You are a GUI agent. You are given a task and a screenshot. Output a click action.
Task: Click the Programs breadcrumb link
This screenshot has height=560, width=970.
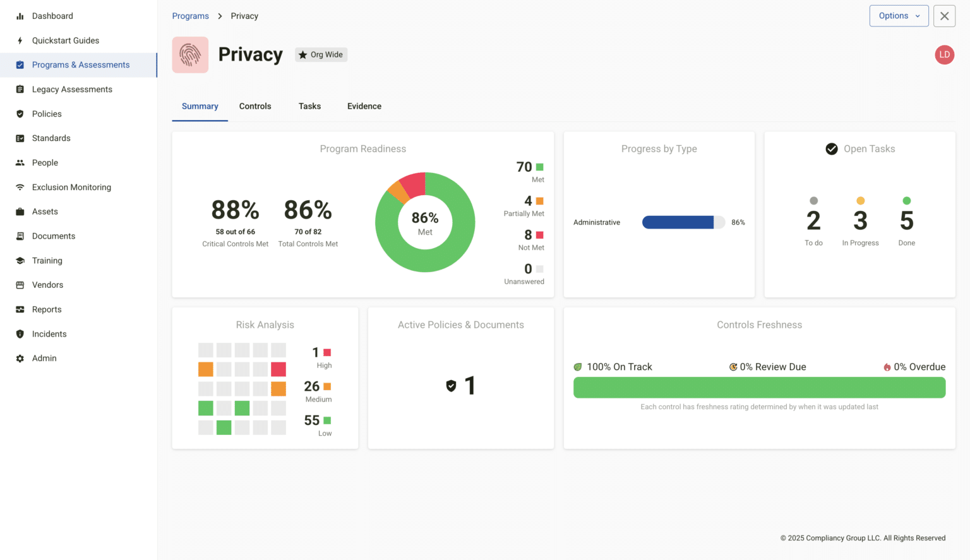click(190, 16)
